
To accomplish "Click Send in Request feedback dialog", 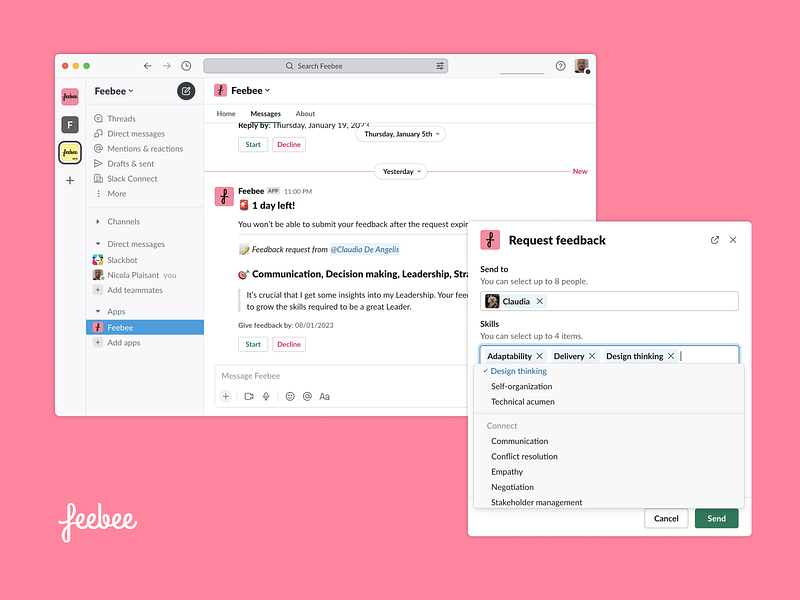I will pos(716,518).
